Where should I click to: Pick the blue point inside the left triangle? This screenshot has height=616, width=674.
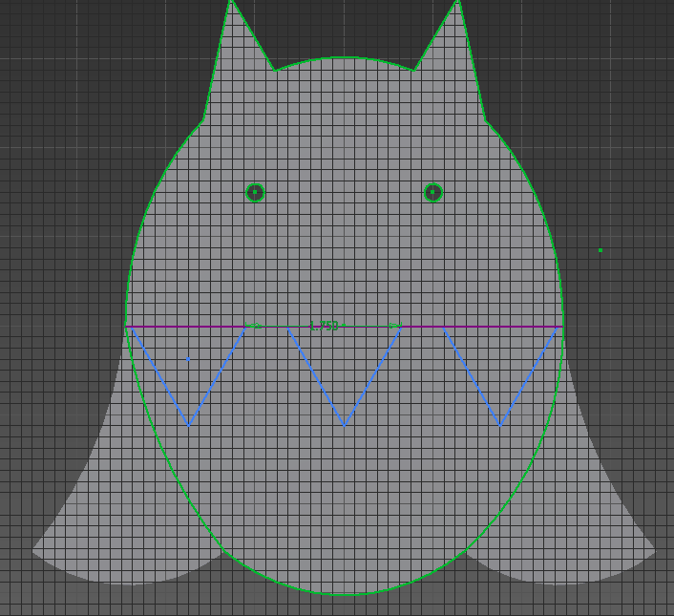(x=188, y=359)
